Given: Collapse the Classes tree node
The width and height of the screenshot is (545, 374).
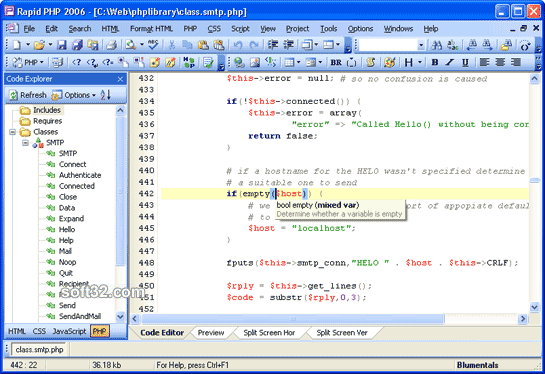Looking at the screenshot, I should (x=13, y=132).
